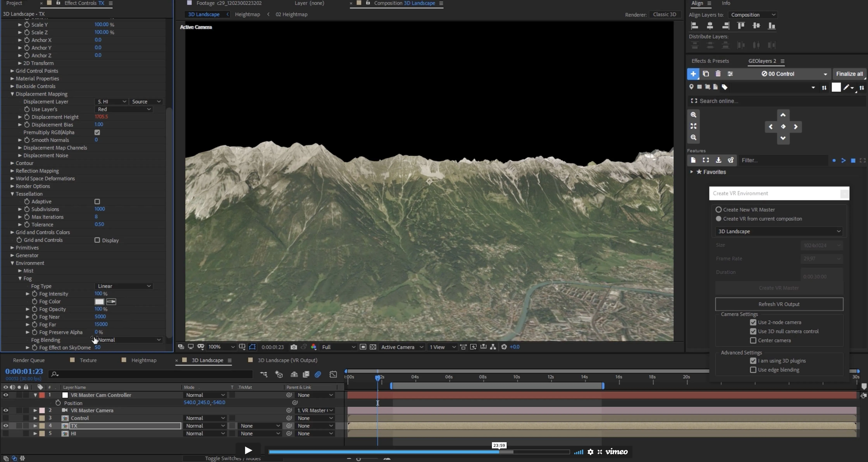Open the Fog Type dropdown
This screenshot has width=868, height=462.
[124, 286]
